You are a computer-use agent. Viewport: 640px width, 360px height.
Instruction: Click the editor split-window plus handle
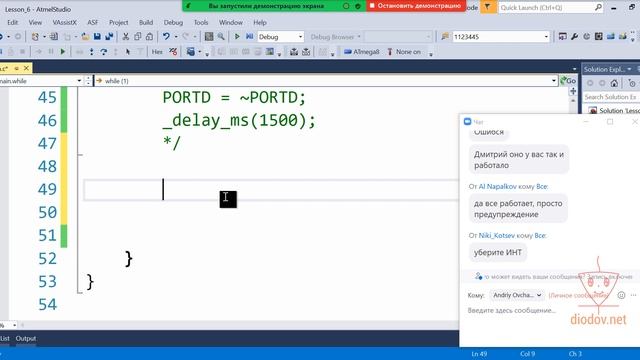[573, 91]
